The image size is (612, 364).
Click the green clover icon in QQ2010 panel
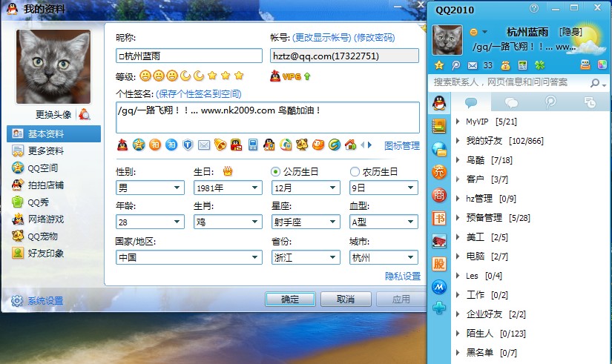539,65
